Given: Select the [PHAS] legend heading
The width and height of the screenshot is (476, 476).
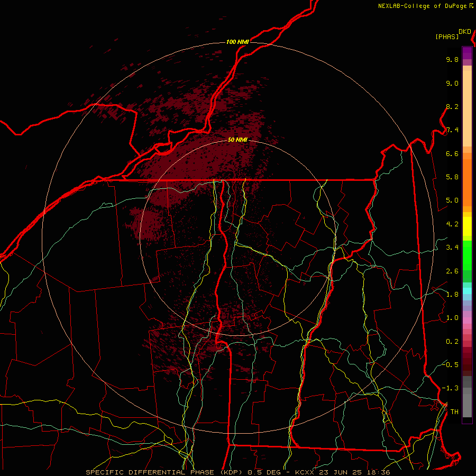Looking at the screenshot, I should (x=447, y=36).
